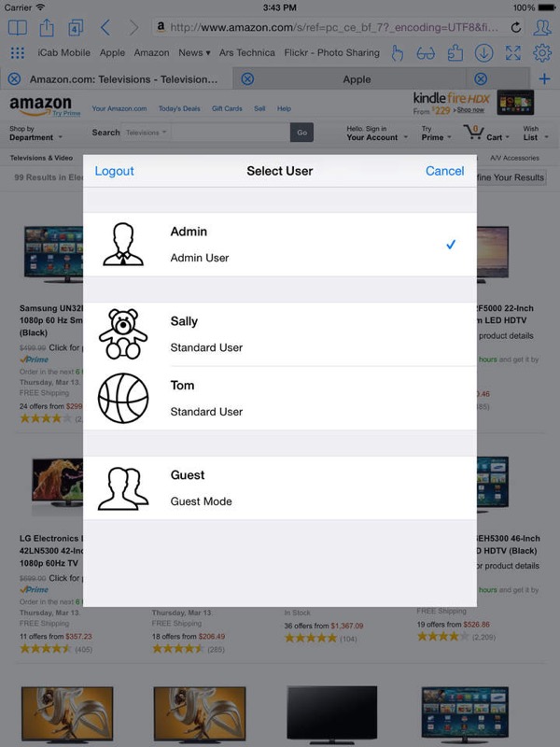Screen dimensions: 560x747
Task: Open the tabs overview icon
Action: (76, 28)
